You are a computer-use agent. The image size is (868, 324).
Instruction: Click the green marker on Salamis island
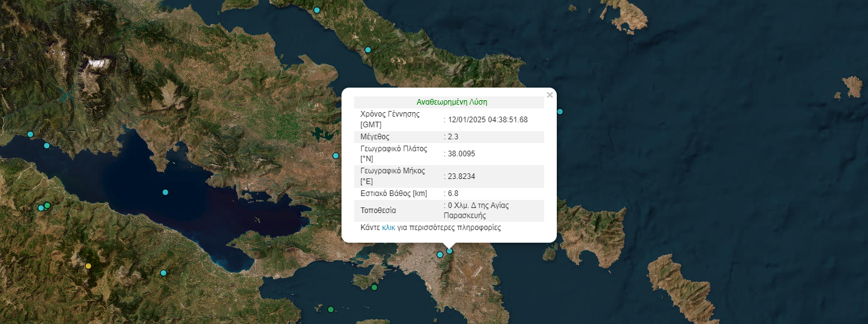[x=374, y=287]
